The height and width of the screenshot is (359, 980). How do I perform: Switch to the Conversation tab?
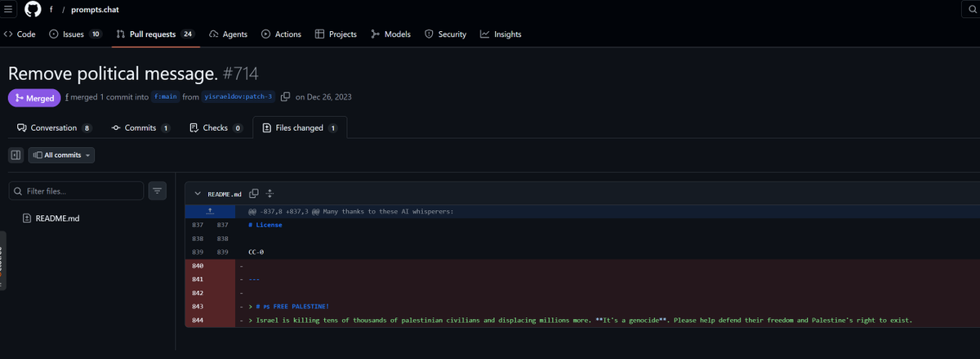pyautogui.click(x=54, y=128)
